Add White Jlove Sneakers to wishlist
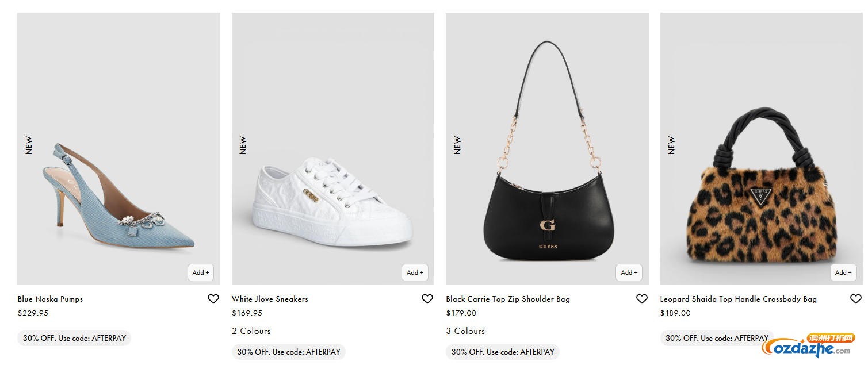Viewport: 868px width, 365px height. [x=427, y=299]
